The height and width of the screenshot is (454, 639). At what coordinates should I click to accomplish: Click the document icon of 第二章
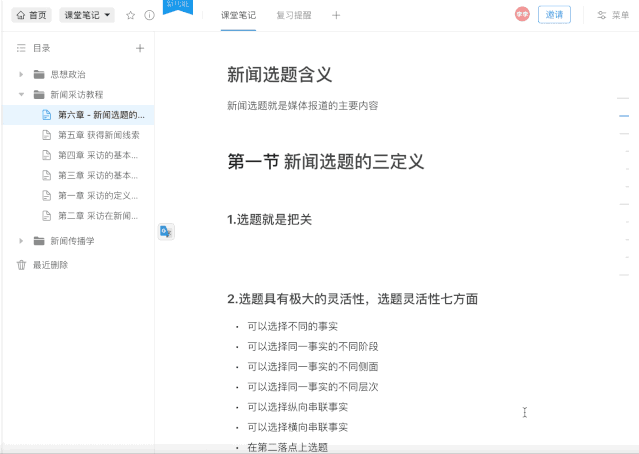pos(47,216)
